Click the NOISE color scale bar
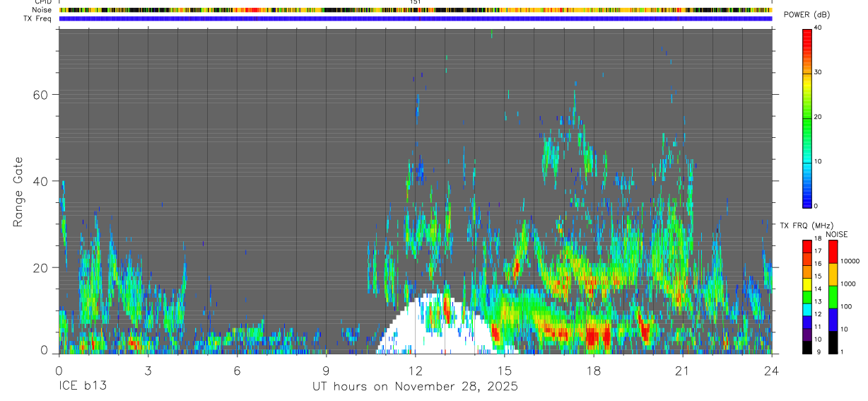The height and width of the screenshot is (401, 868). pyautogui.click(x=833, y=296)
